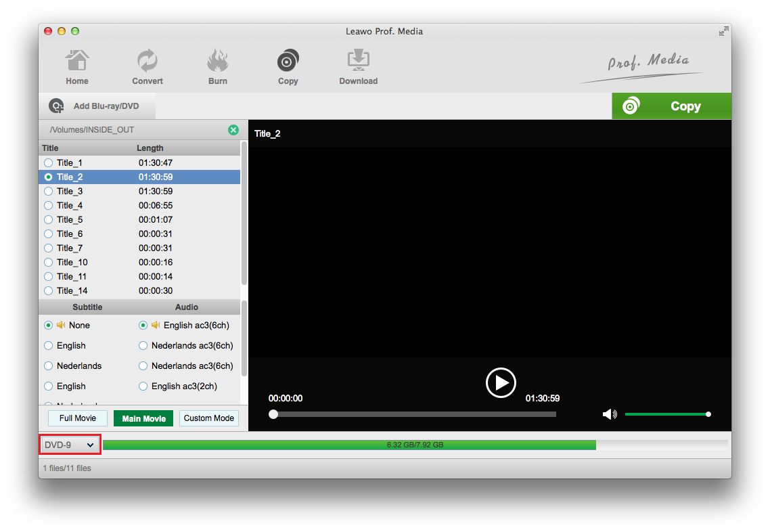This screenshot has width=770, height=532.
Task: Click the subtitle/audio panel scrollbar
Action: [x=244, y=340]
